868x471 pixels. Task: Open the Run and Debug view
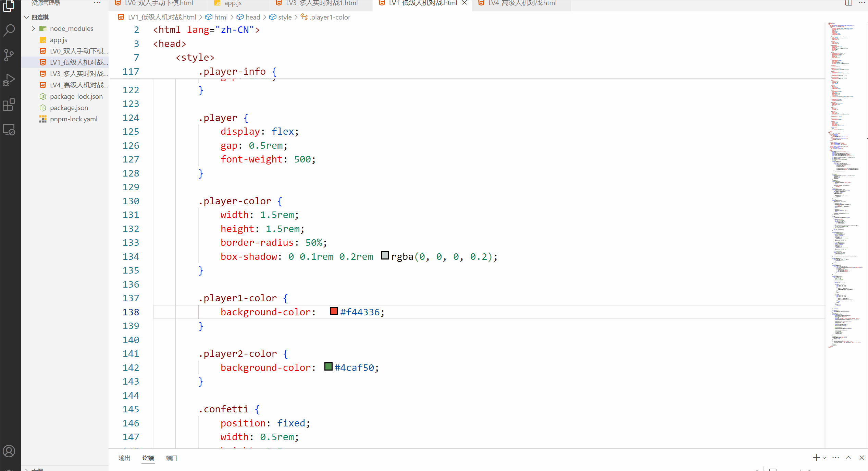[9, 80]
